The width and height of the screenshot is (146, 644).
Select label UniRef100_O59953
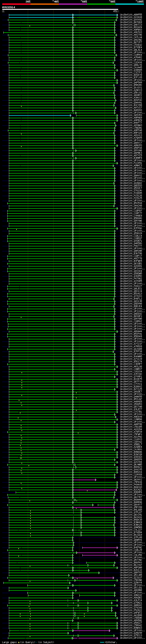coord(131,404)
